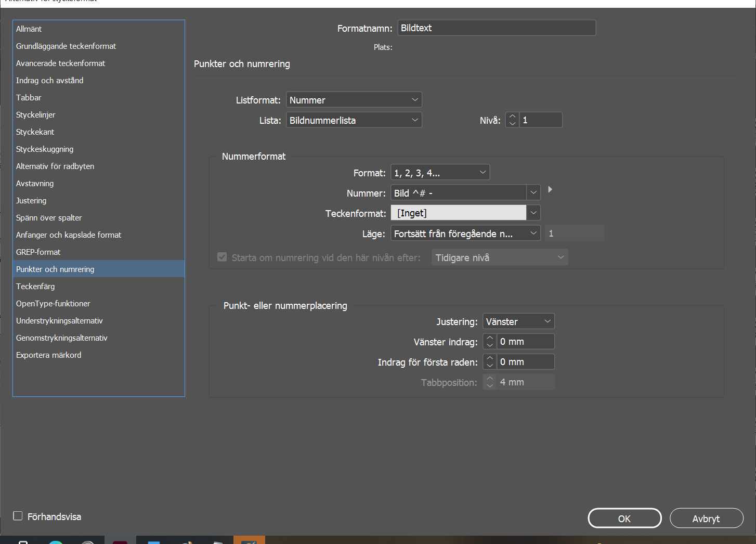Open the Tabbar settings page
This screenshot has height=544, width=756.
tap(29, 97)
